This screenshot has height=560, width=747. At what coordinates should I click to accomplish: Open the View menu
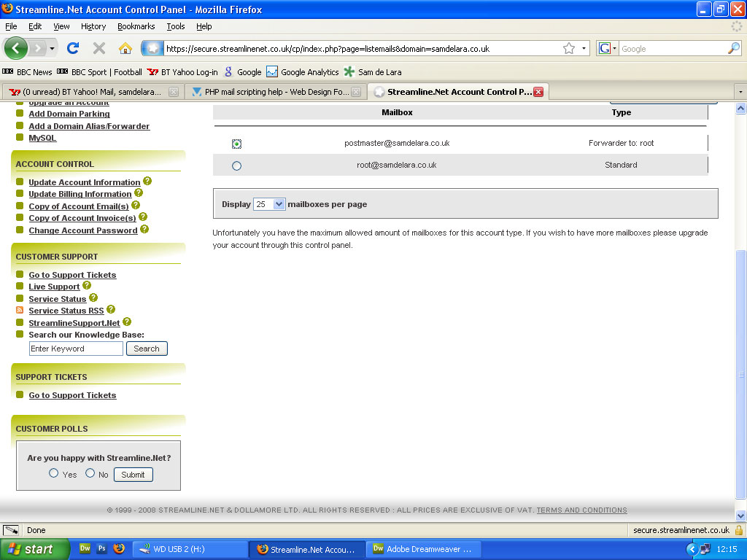[x=61, y=26]
